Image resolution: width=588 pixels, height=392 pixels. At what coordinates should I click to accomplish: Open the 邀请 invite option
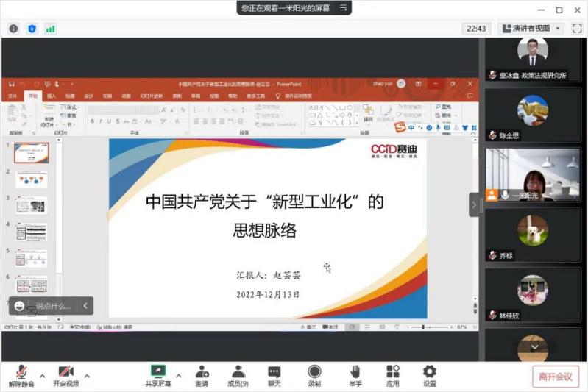point(202,375)
